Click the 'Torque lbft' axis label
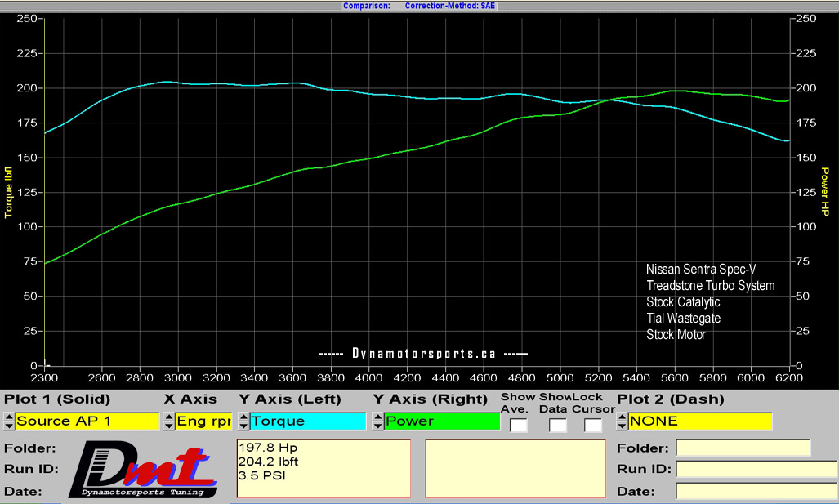839x504 pixels. pyautogui.click(x=8, y=192)
